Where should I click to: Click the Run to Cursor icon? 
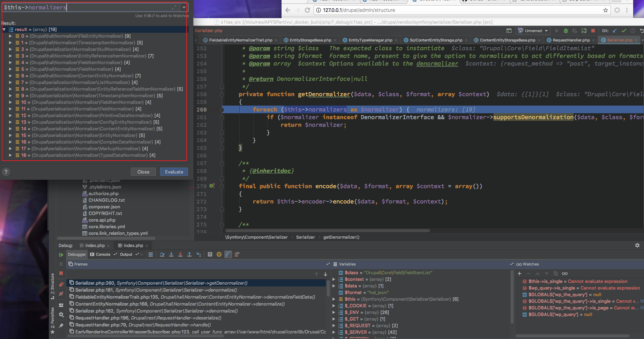coord(199,254)
